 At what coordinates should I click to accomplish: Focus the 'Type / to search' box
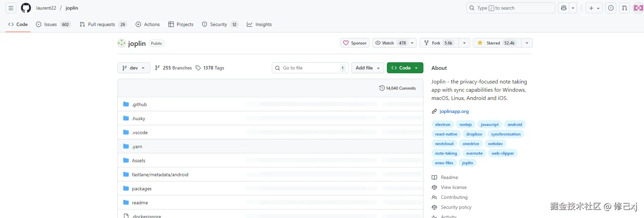point(510,8)
